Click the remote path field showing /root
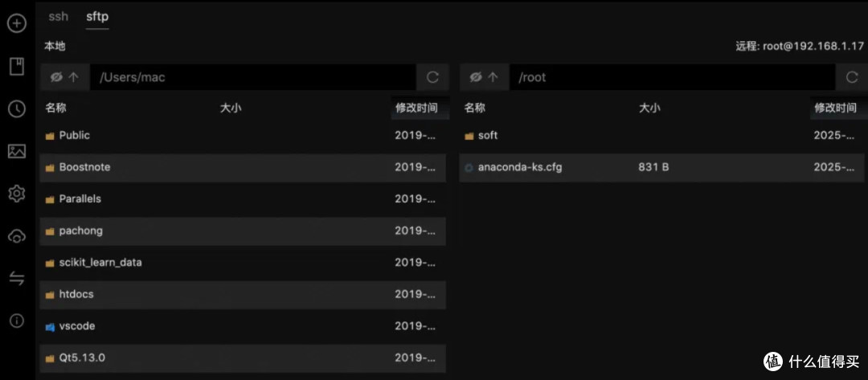The height and width of the screenshot is (380, 868). coord(672,77)
